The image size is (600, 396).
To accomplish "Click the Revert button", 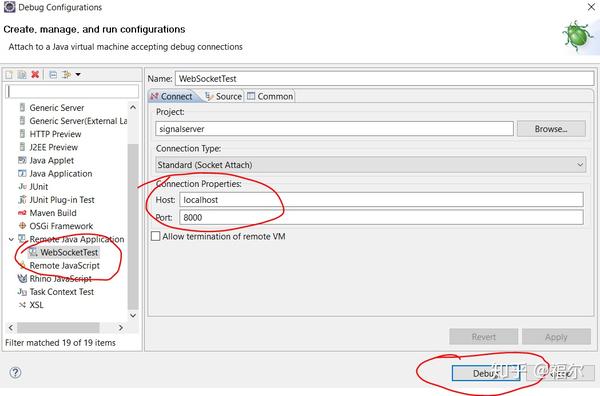I will click(x=484, y=337).
